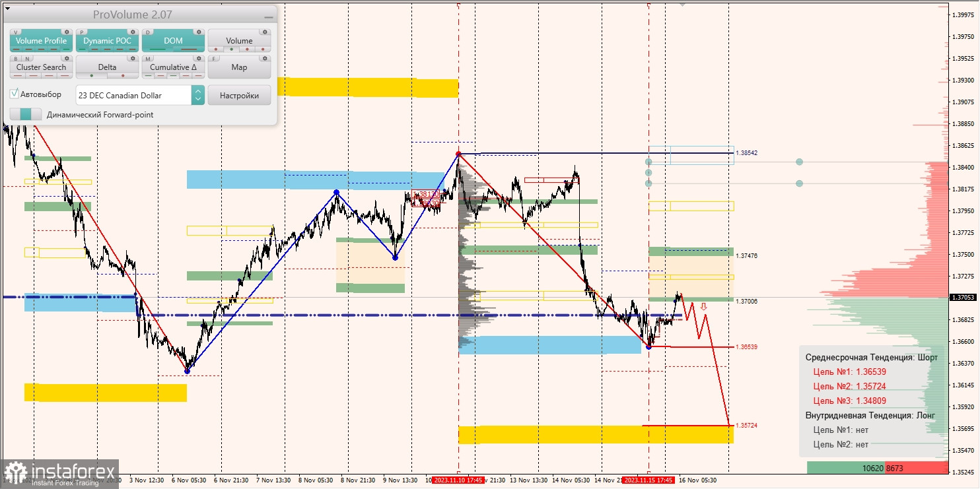Click the red swing high point at 1.38542
Screen dimensions: 980x489
(x=458, y=154)
